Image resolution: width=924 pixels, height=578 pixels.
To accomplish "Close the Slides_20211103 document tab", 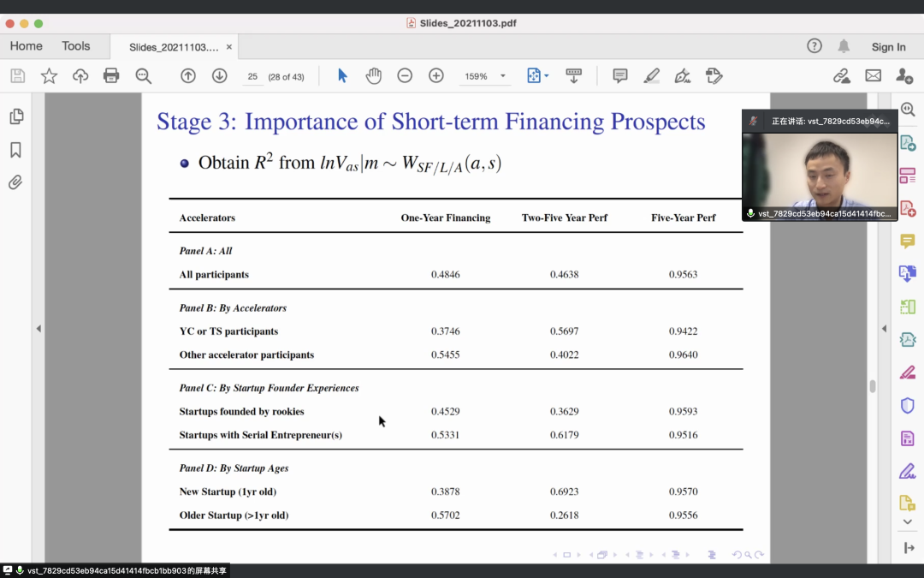I will click(229, 47).
